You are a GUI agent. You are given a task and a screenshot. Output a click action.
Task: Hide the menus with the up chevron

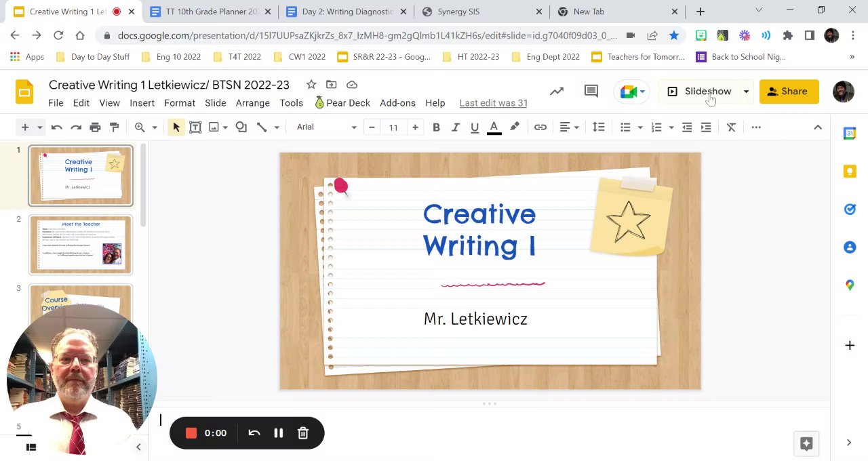coord(818,127)
